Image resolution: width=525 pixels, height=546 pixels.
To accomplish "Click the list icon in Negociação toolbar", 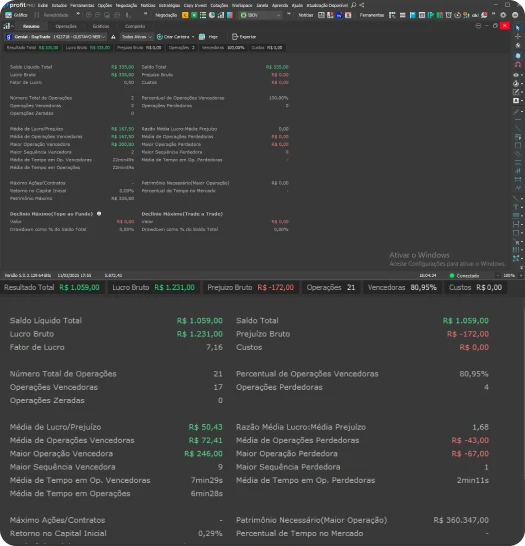I will click(x=203, y=15).
